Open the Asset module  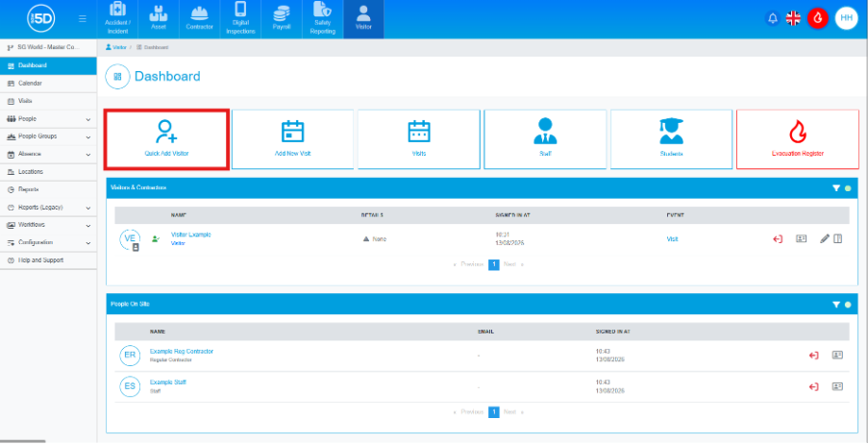[x=159, y=19]
